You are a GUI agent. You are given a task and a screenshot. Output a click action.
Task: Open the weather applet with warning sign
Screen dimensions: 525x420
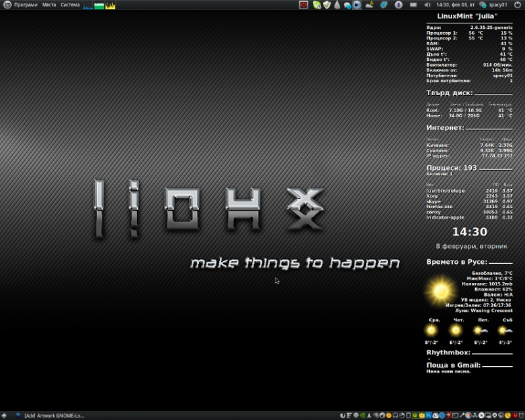click(369, 5)
